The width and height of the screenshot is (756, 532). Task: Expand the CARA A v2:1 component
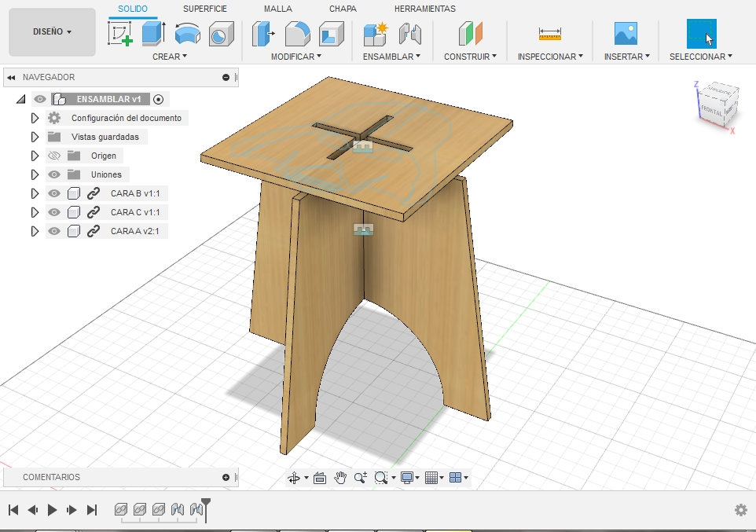click(x=35, y=231)
